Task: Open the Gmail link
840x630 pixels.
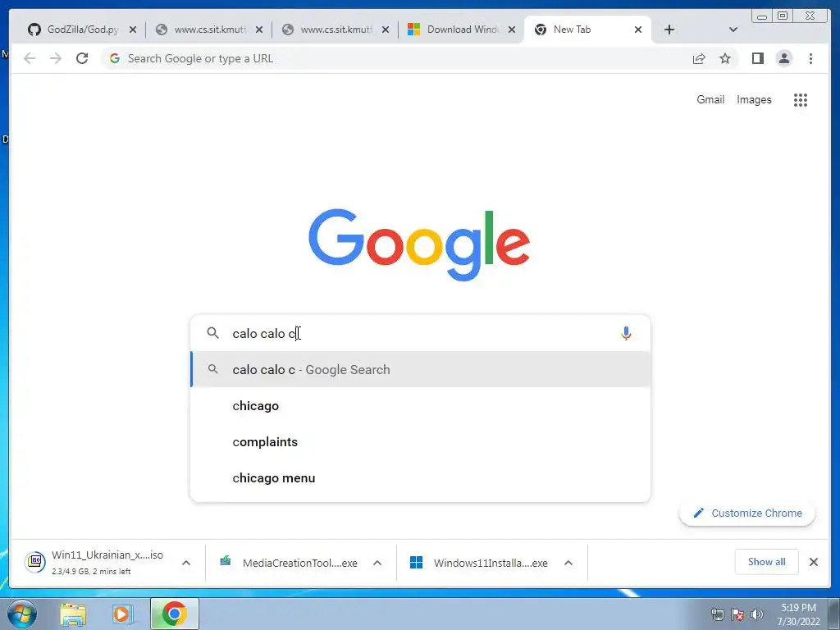Action: pyautogui.click(x=710, y=99)
